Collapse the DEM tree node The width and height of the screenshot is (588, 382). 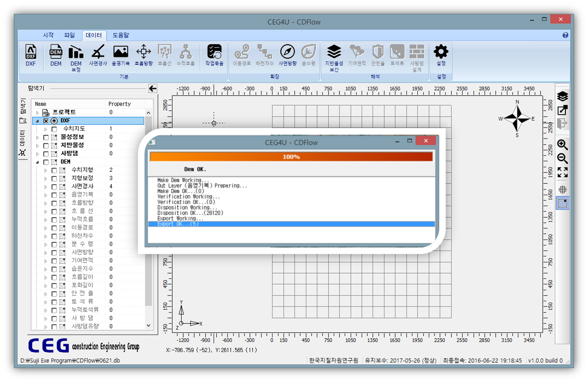click(x=37, y=162)
